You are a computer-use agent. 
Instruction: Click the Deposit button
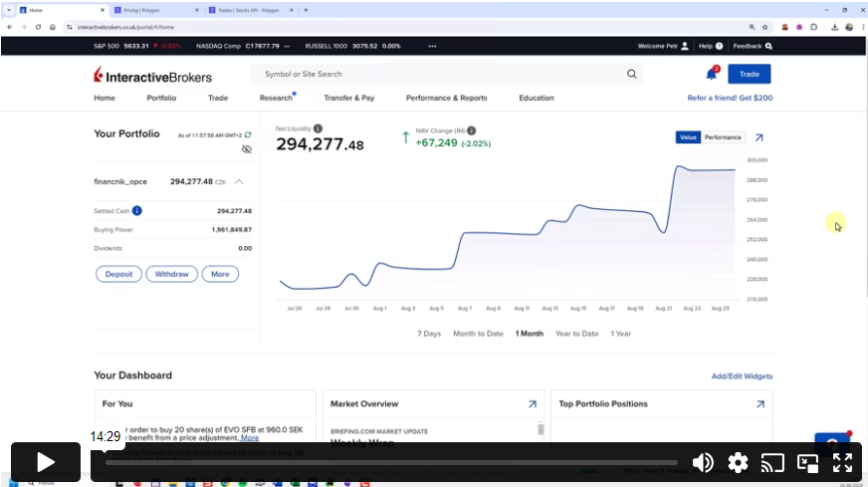click(118, 274)
